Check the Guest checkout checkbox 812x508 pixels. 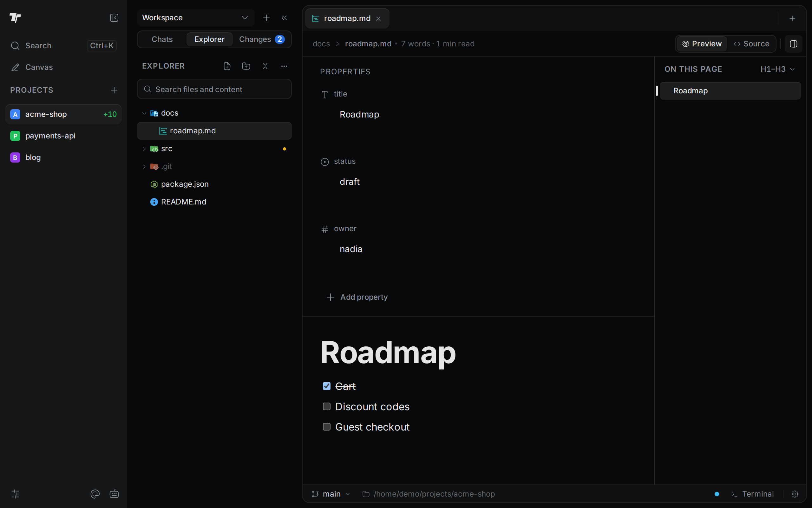coord(326,427)
